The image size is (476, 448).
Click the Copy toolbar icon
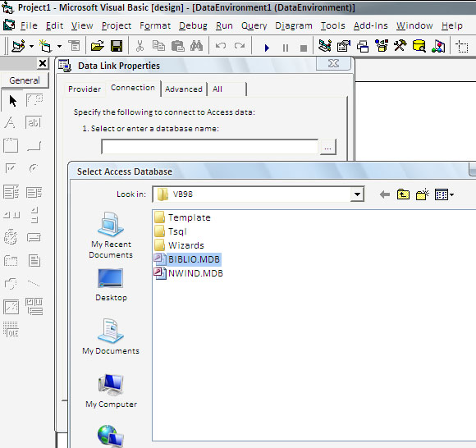pyautogui.click(x=158, y=47)
